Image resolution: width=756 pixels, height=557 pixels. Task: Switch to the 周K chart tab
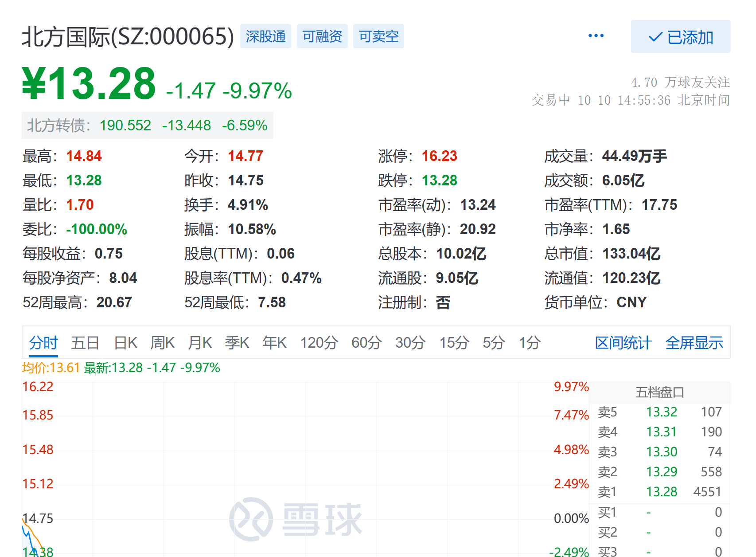(162, 342)
